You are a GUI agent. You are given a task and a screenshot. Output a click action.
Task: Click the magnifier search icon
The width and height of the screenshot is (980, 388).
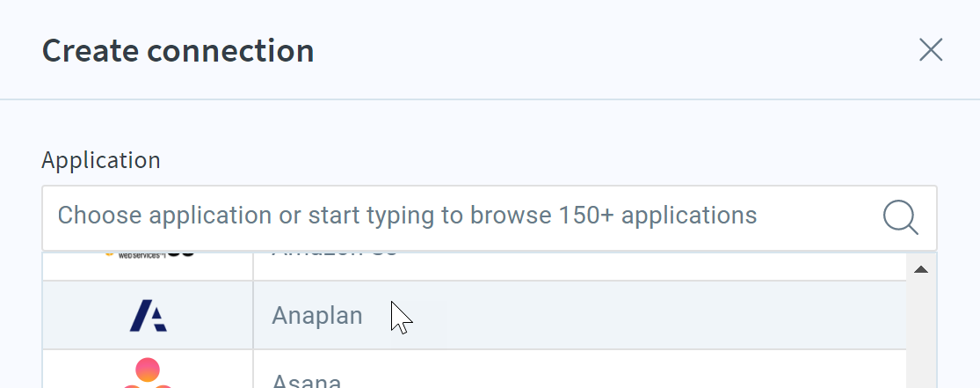click(901, 218)
